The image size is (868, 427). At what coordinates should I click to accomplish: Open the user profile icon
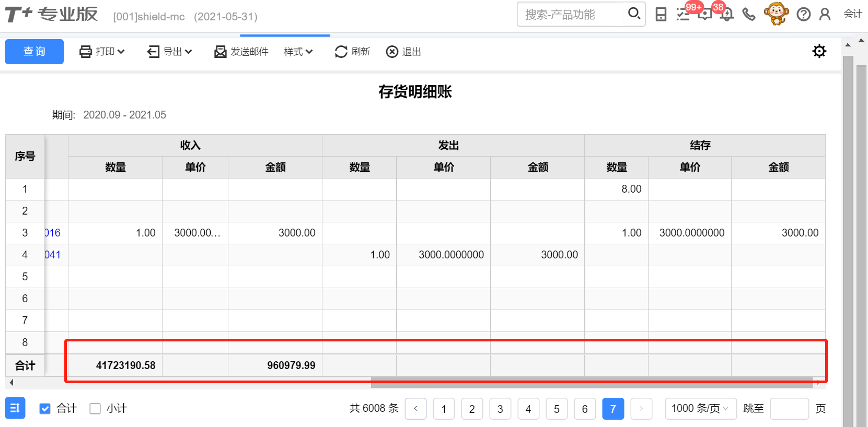tap(825, 15)
